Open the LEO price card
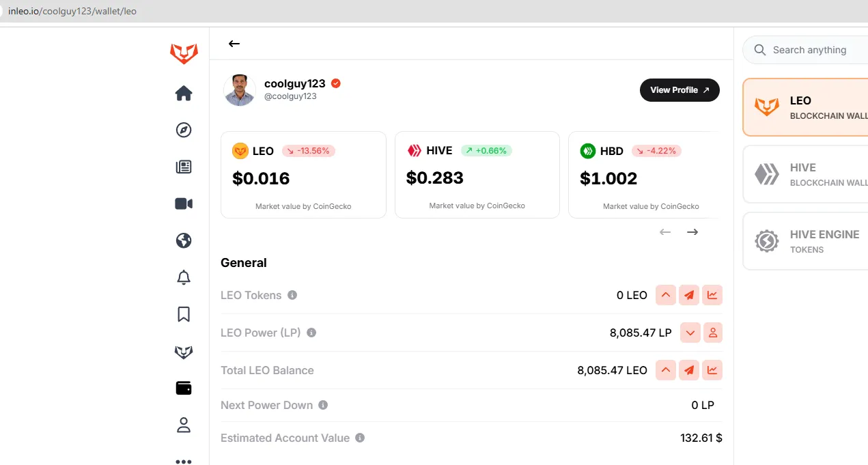Screen dimensions: 868x465 click(303, 175)
